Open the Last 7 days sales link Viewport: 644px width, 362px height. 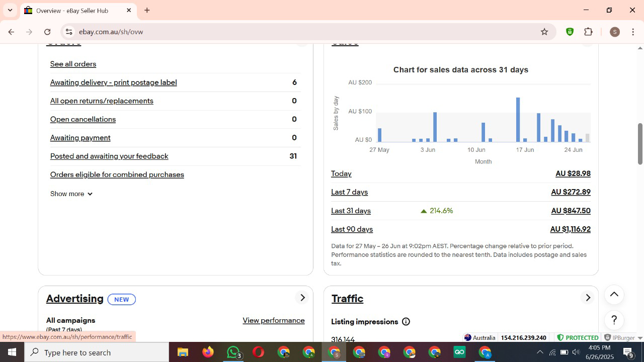coord(349,192)
